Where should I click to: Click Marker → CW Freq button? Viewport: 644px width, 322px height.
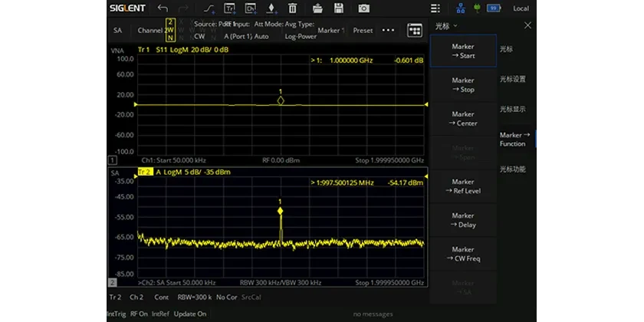click(463, 254)
